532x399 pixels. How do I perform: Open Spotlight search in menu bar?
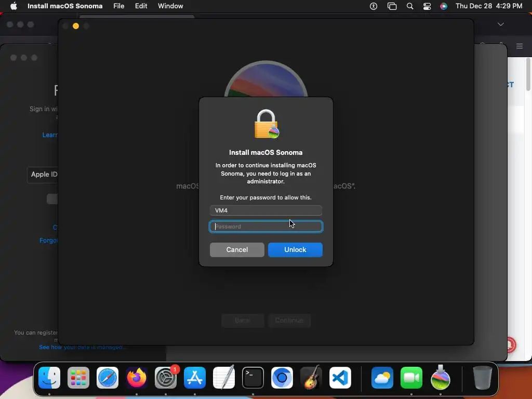pyautogui.click(x=410, y=6)
